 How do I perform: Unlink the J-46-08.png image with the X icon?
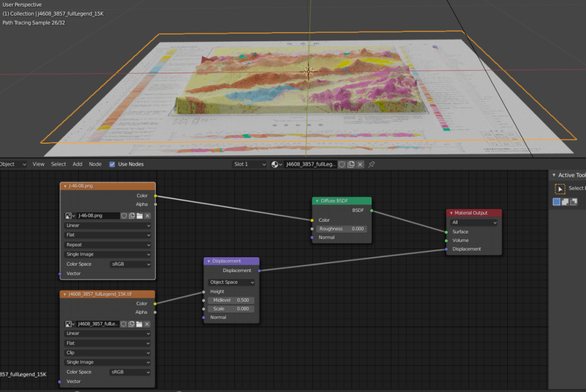[x=147, y=216]
